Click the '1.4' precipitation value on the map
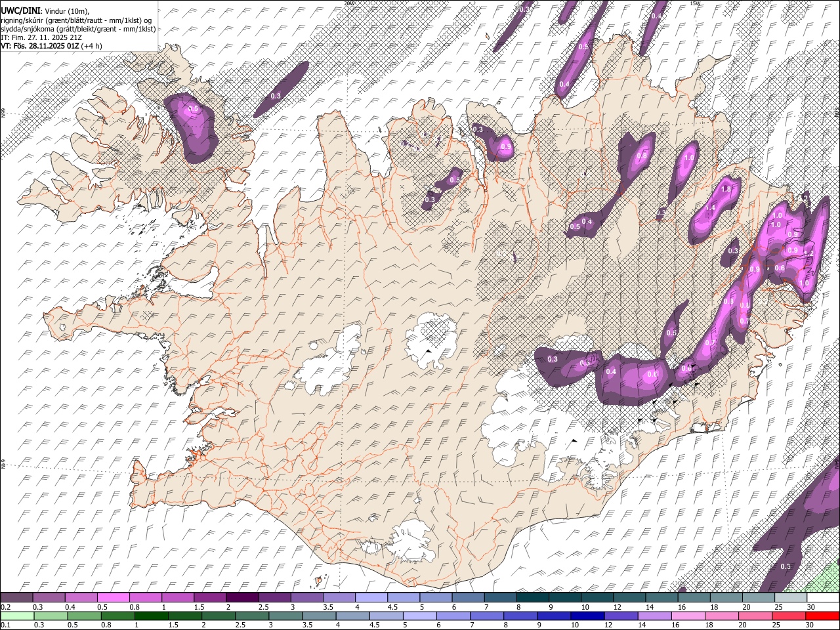 coord(710,207)
